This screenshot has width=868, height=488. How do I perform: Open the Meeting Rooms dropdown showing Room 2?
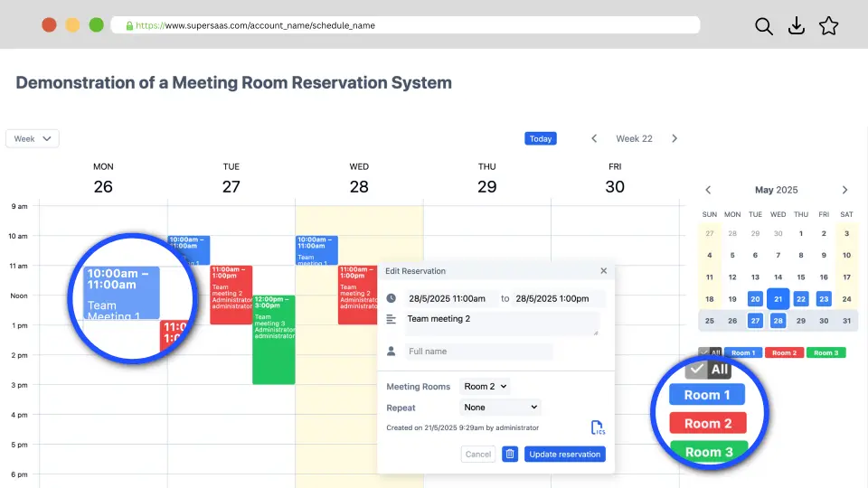coord(485,386)
